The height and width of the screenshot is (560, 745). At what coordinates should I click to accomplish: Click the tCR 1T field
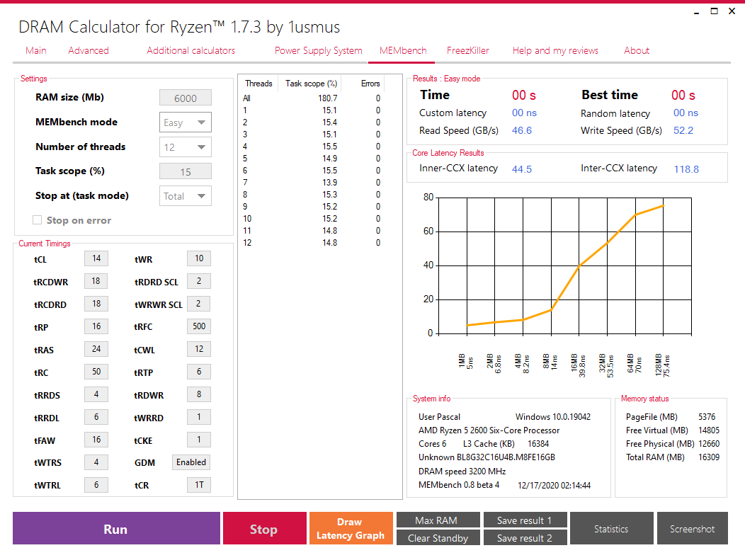(199, 484)
